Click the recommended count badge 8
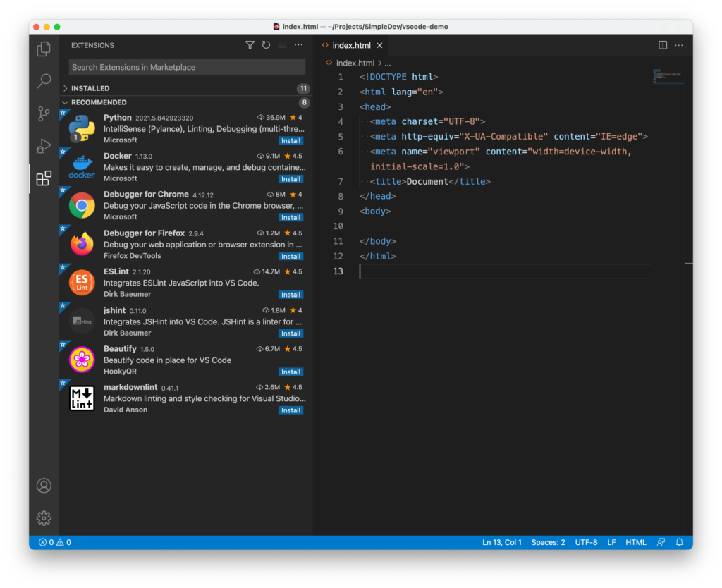The image size is (722, 588). coord(304,102)
